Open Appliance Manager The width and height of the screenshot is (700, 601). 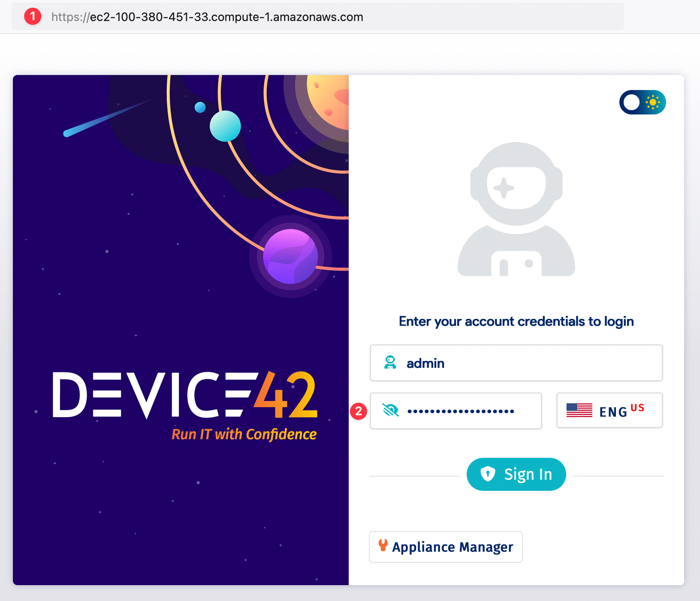click(x=446, y=546)
